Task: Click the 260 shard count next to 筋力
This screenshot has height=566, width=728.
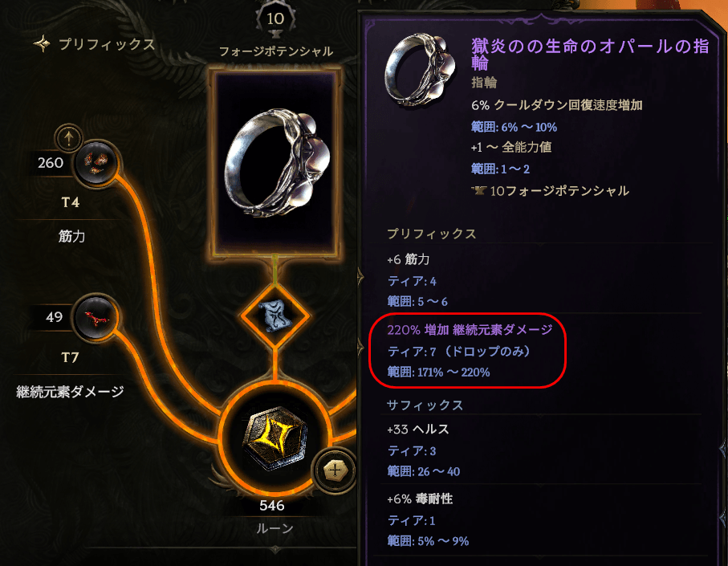Action: click(x=51, y=163)
